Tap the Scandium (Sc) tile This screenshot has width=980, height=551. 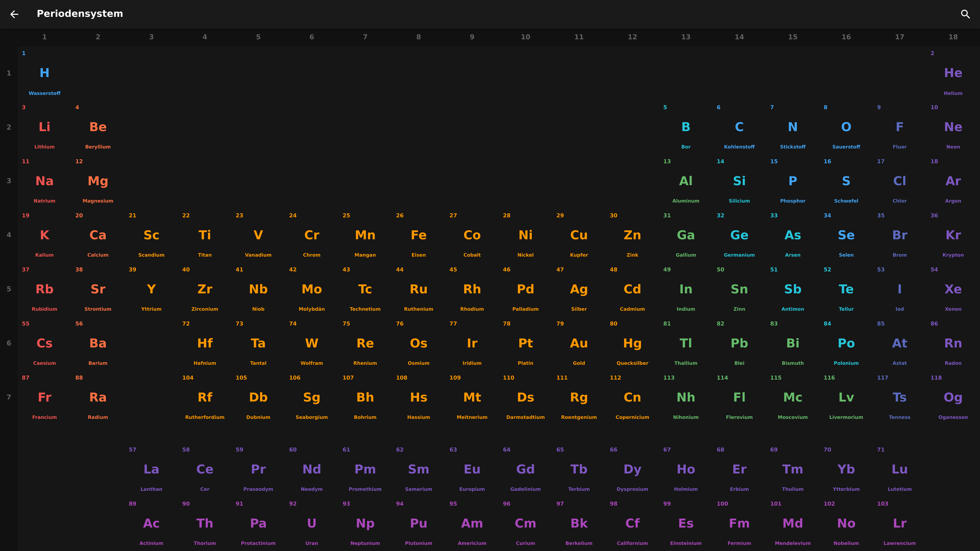click(151, 235)
